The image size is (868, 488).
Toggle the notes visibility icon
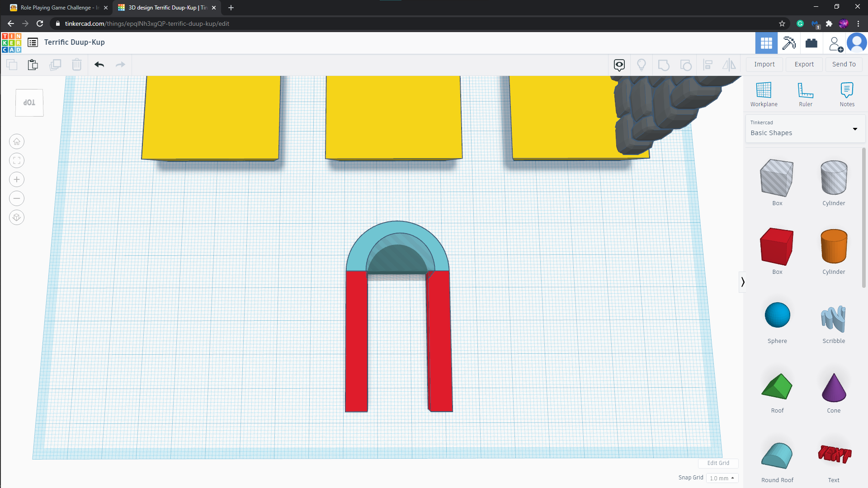click(619, 65)
